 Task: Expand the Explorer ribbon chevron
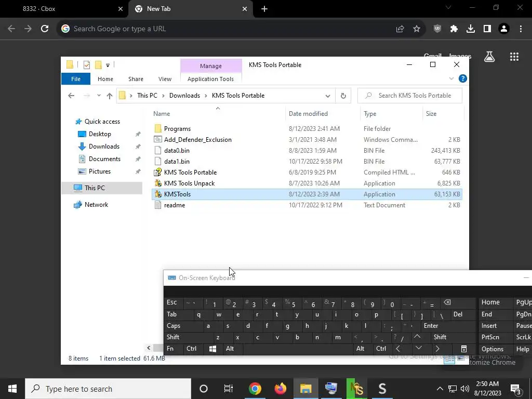click(x=451, y=79)
